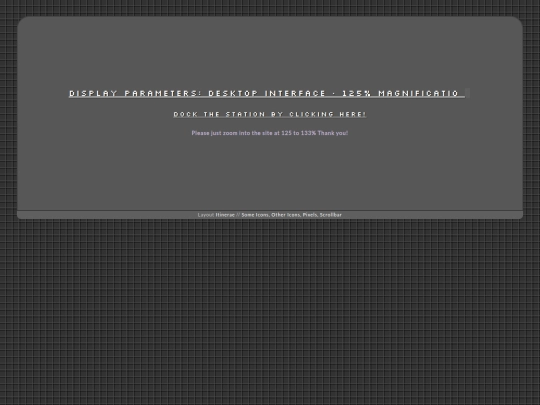Open the 'Scrollbar' footer credit link

click(331, 215)
